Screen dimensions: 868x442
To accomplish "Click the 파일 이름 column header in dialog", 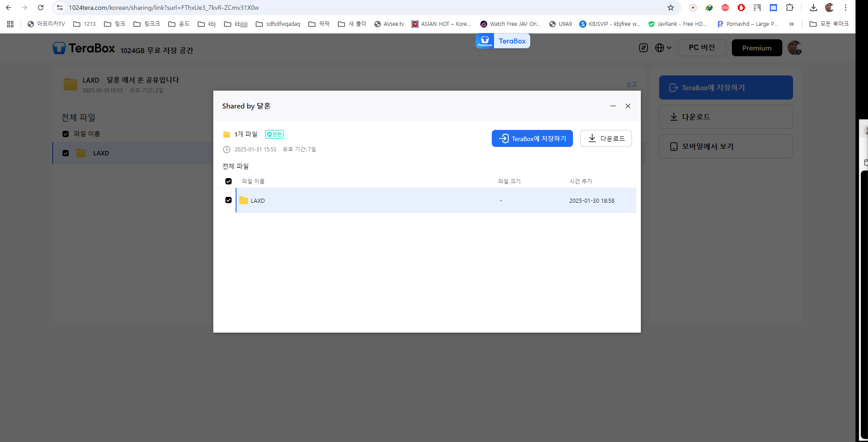I will point(253,181).
